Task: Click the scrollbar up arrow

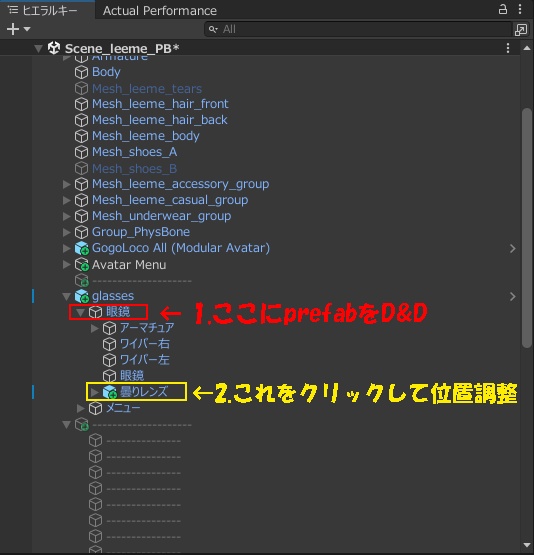Action: [x=527, y=48]
